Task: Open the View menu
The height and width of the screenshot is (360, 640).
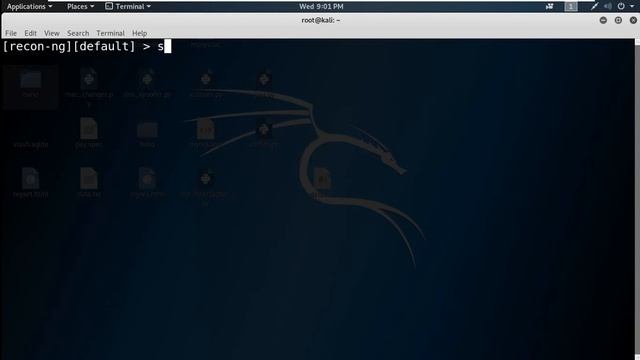Action: coord(52,33)
